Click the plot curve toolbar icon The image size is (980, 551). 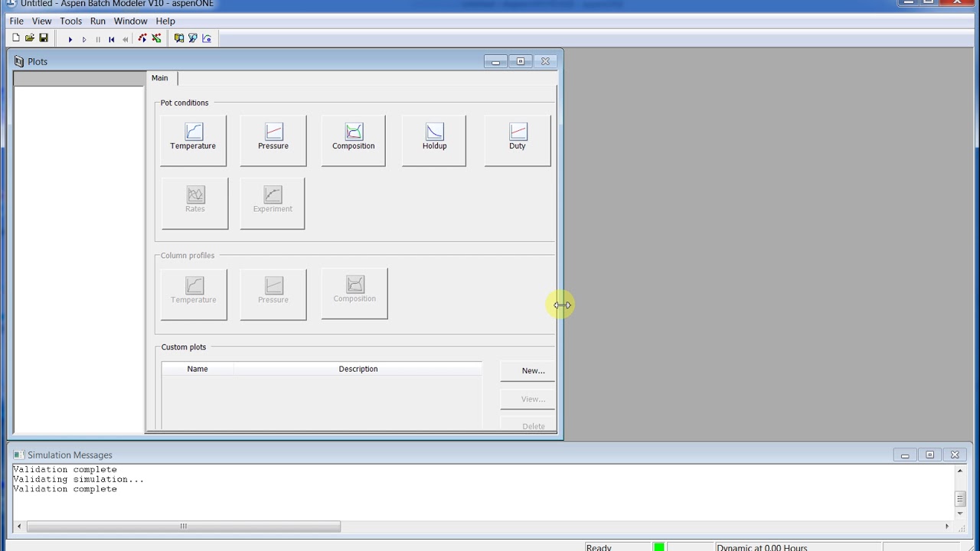tap(207, 38)
